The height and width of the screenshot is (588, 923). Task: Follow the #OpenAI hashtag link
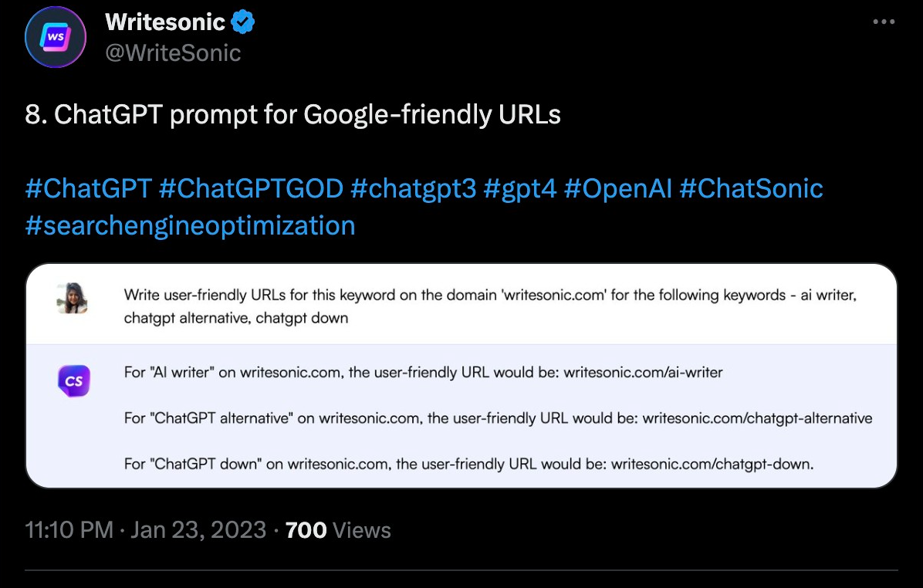point(618,188)
